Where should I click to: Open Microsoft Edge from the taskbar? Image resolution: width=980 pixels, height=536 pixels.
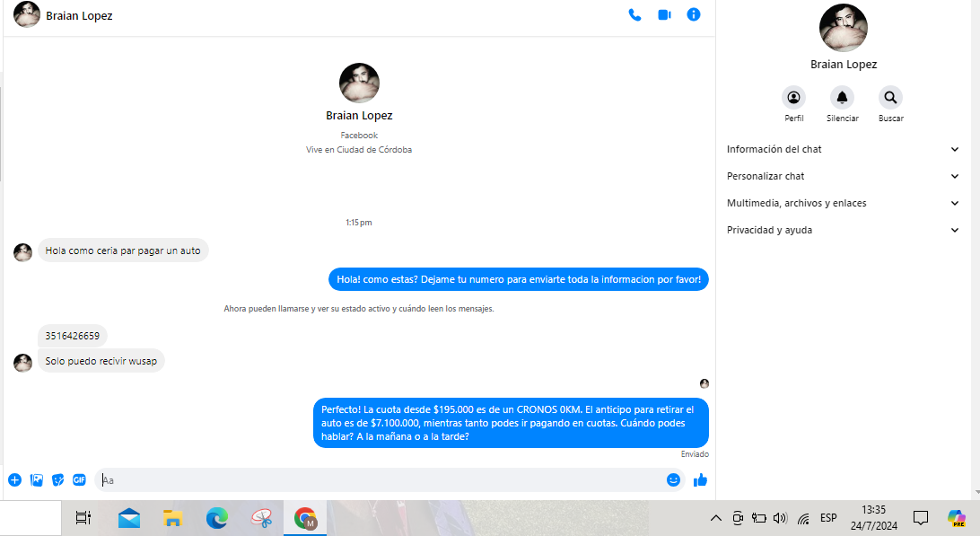(x=216, y=518)
